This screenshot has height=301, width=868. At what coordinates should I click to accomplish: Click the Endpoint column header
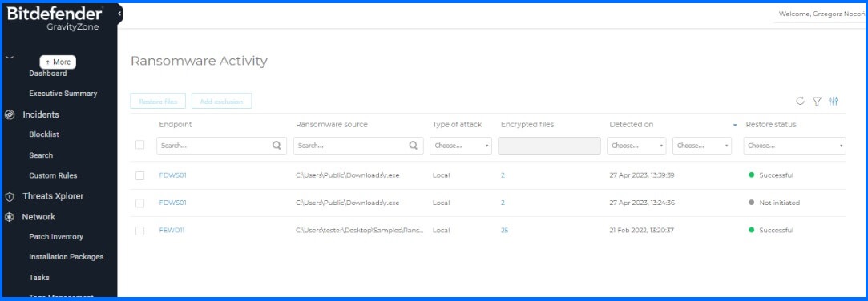[176, 125]
